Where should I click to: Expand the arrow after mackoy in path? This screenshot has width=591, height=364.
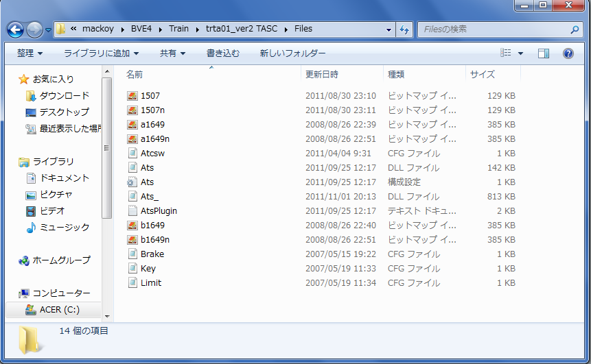pyautogui.click(x=122, y=29)
